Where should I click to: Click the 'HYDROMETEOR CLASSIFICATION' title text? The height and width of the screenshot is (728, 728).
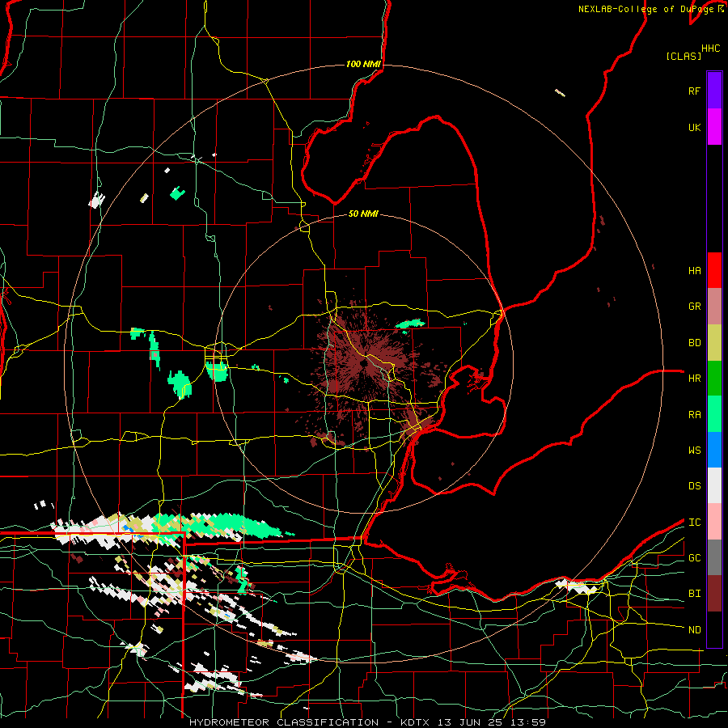[x=284, y=722]
